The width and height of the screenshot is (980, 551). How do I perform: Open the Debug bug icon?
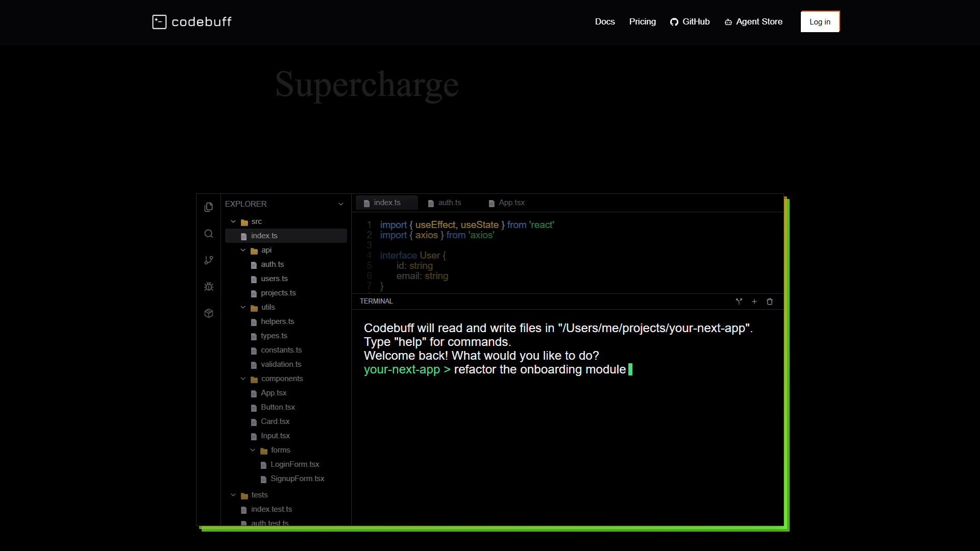(208, 287)
